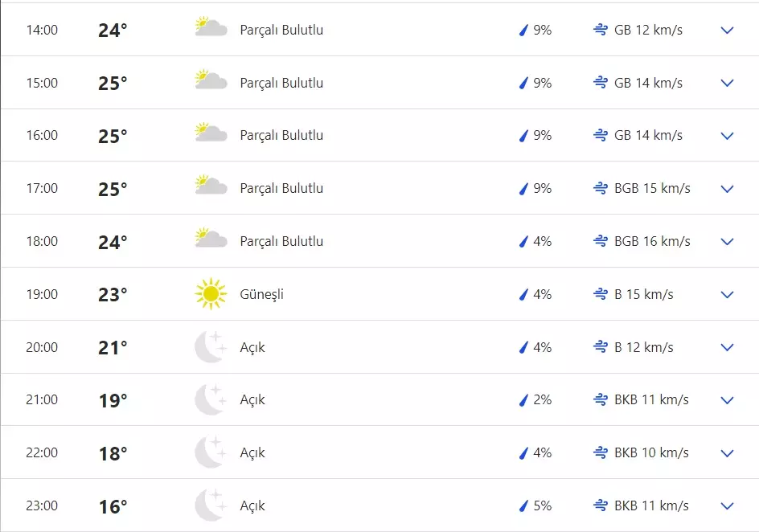Expand the 17:00 row chevron arrow
759x532 pixels.
point(728,189)
